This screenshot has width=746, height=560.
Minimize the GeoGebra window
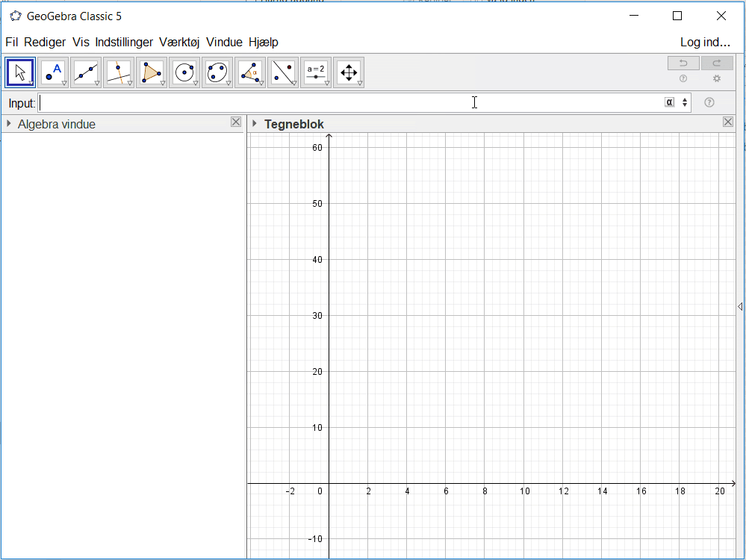pyautogui.click(x=634, y=16)
